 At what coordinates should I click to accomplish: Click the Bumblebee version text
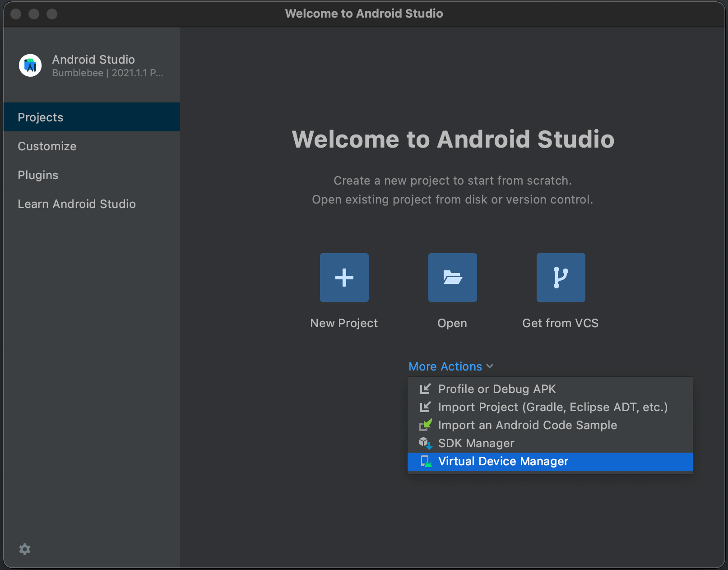[x=107, y=73]
